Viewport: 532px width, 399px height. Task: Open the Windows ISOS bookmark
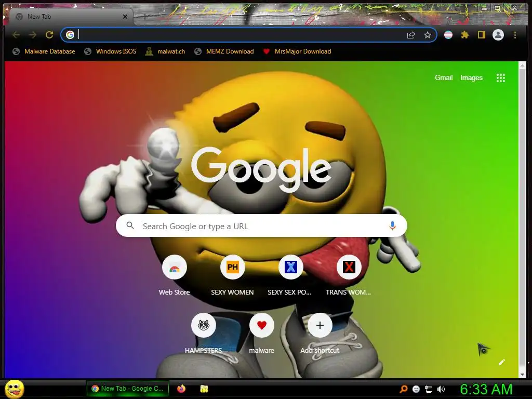[110, 51]
